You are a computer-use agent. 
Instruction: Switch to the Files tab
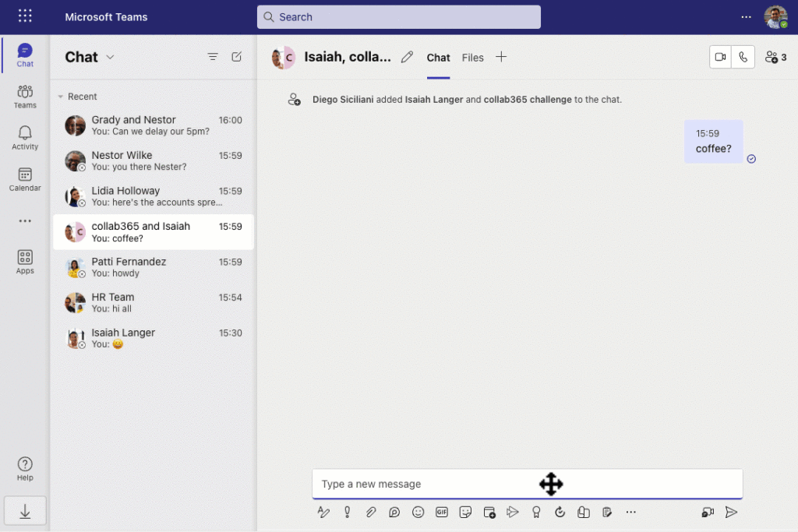click(x=472, y=58)
